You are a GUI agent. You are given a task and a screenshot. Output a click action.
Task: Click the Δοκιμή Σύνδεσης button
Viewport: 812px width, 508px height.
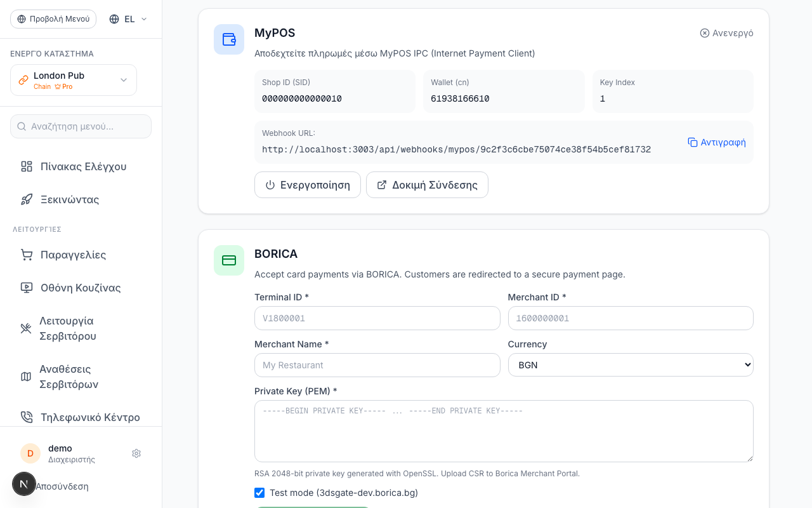[x=427, y=185]
